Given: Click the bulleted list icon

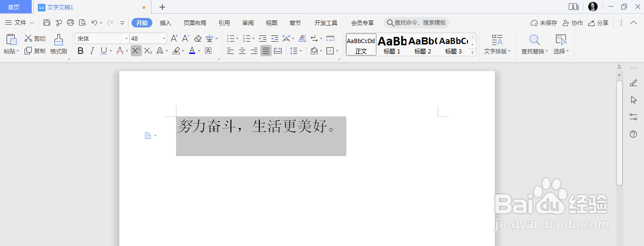Looking at the screenshot, I should (230, 39).
